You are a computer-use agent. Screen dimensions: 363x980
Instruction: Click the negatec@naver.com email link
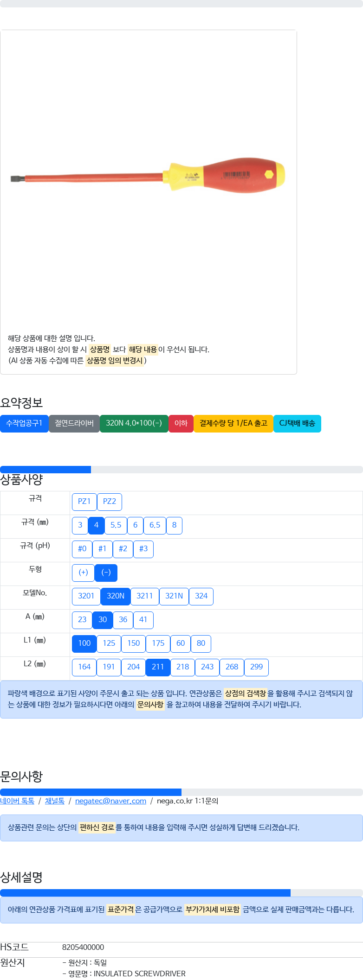pos(110,801)
